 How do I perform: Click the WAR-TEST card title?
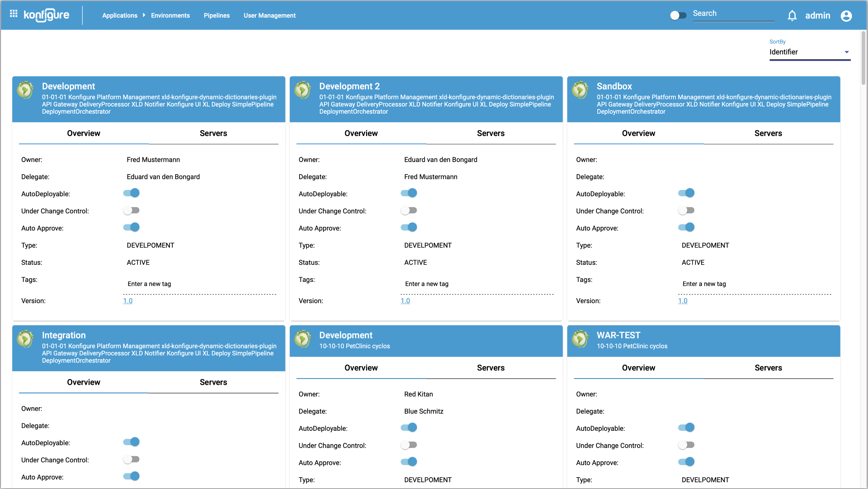tap(618, 335)
